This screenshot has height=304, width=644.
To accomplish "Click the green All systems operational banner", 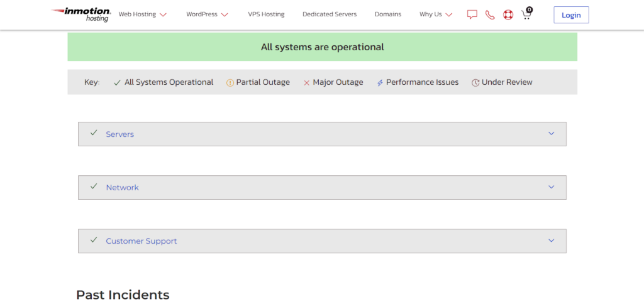I will coord(322,47).
